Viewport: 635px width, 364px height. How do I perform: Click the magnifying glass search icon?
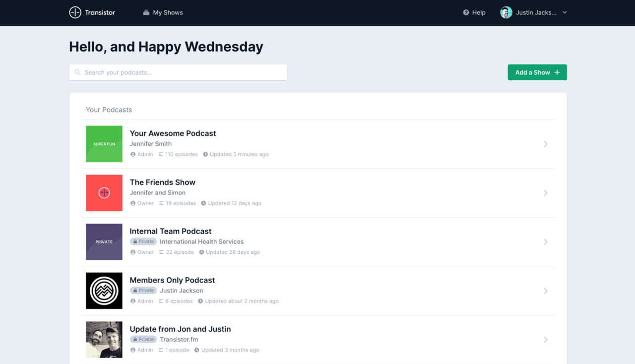pyautogui.click(x=78, y=72)
